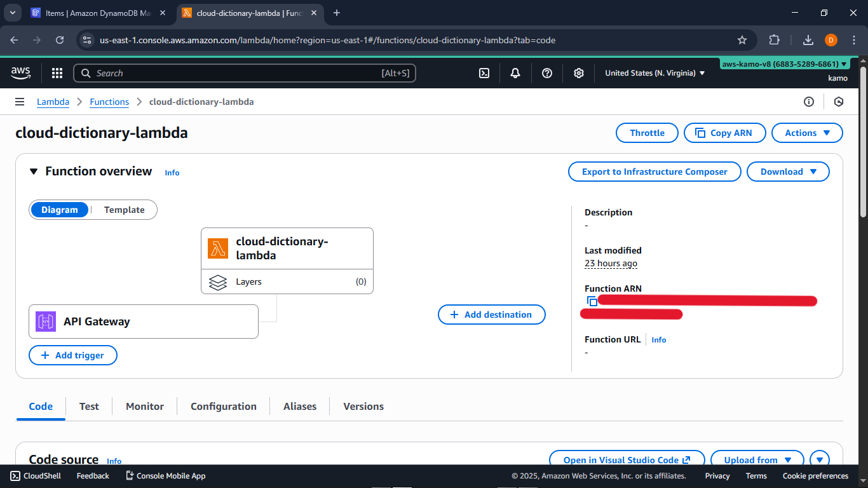Open the Configuration tab
The height and width of the screenshot is (488, 868).
(x=223, y=406)
